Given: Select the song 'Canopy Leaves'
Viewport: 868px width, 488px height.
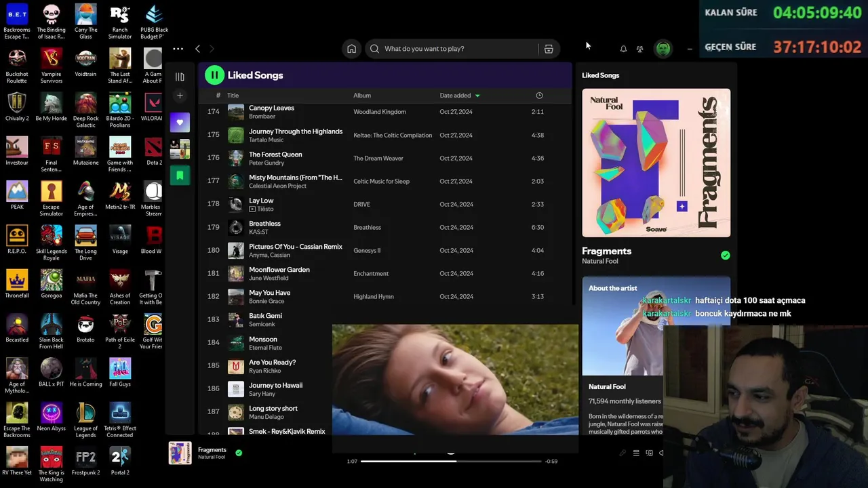Looking at the screenshot, I should click(x=271, y=108).
